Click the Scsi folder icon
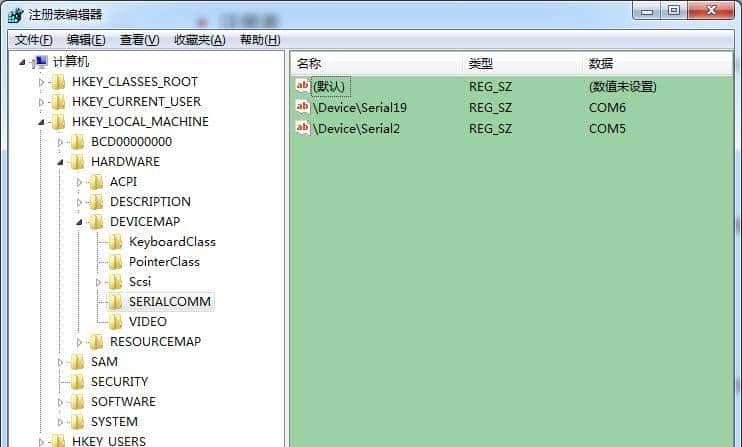The height and width of the screenshot is (447, 742). click(x=115, y=282)
